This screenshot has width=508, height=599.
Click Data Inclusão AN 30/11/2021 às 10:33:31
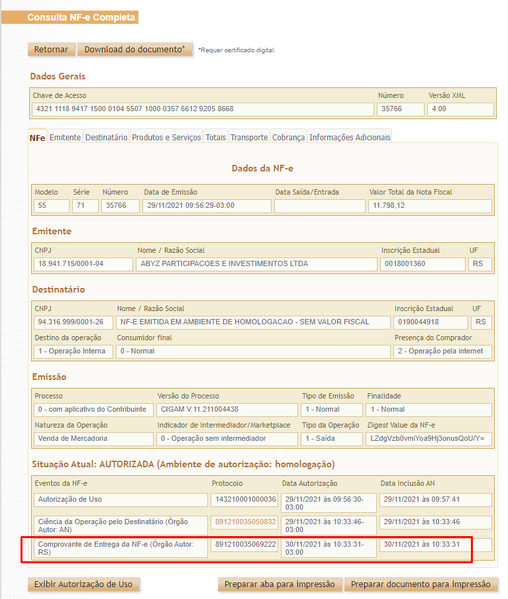435,545
